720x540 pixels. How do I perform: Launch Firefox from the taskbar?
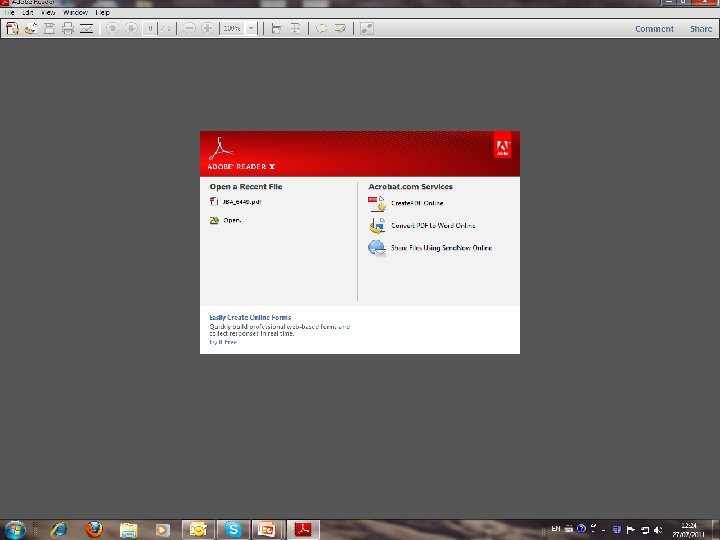[x=94, y=529]
